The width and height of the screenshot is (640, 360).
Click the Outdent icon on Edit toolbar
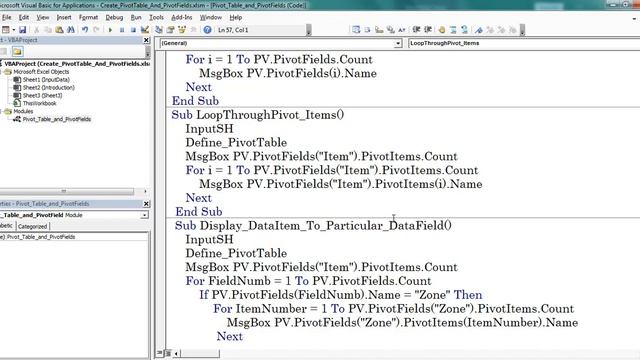428,30
